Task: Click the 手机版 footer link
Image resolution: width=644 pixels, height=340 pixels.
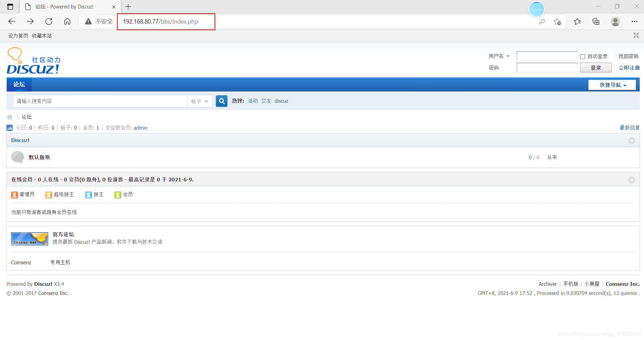Action: tap(571, 284)
